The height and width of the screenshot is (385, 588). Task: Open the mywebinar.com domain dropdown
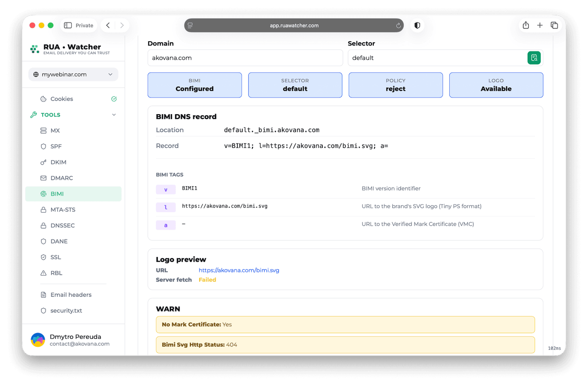pyautogui.click(x=73, y=74)
